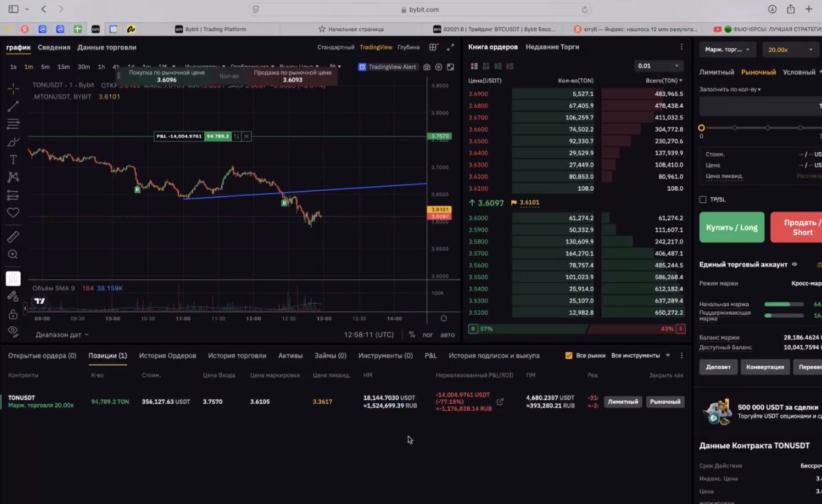Click the TradingView Alert button
Image resolution: width=822 pixels, height=504 pixels.
[387, 67]
